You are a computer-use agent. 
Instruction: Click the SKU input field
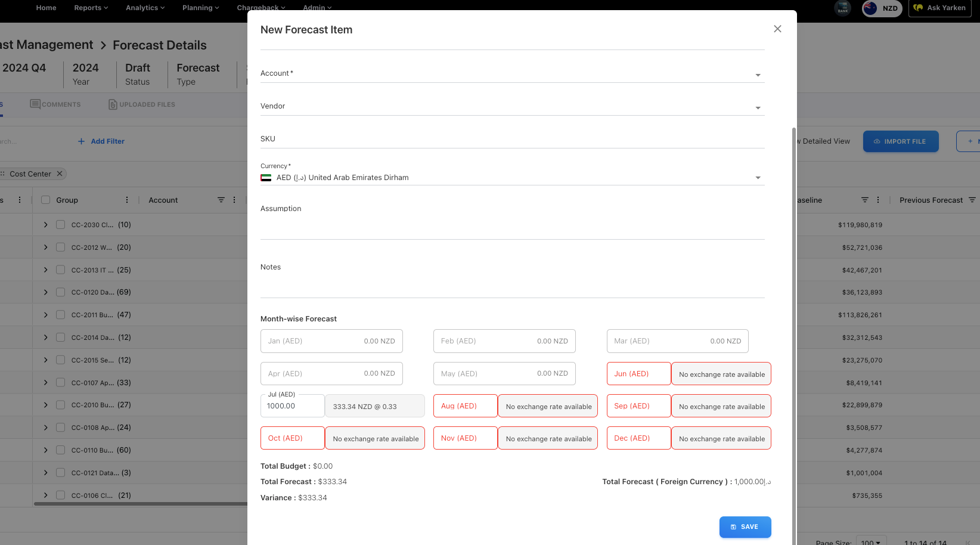[512, 140]
